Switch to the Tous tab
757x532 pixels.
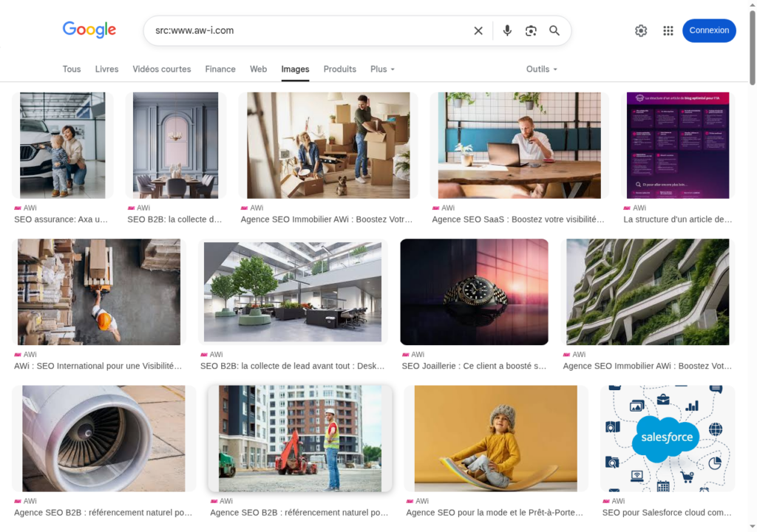[72, 69]
